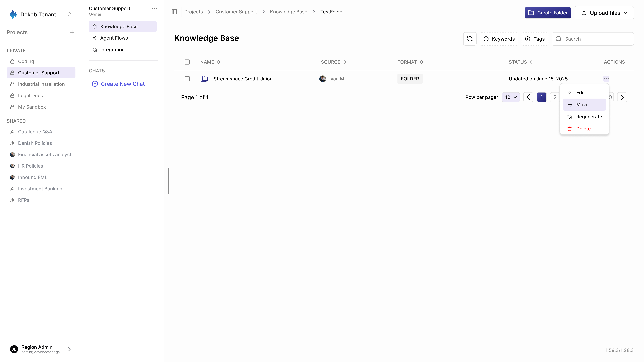The width and height of the screenshot is (644, 362).
Task: Expand the Region Admin account chevron
Action: [70, 349]
